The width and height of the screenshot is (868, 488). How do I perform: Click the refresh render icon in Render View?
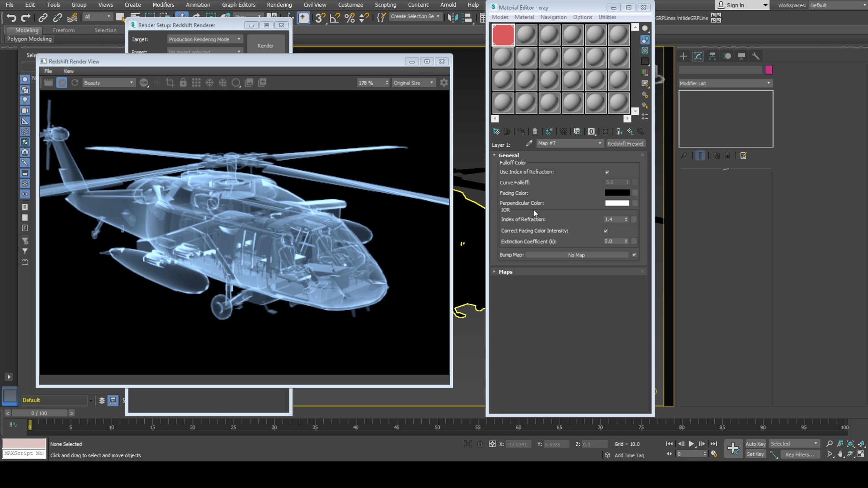pyautogui.click(x=75, y=83)
